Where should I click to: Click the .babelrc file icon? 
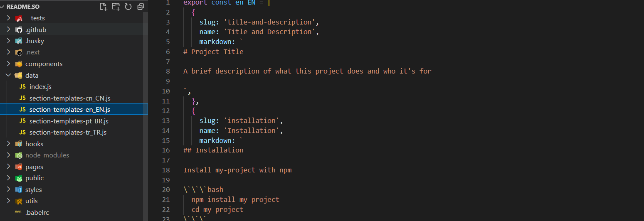pos(18,212)
